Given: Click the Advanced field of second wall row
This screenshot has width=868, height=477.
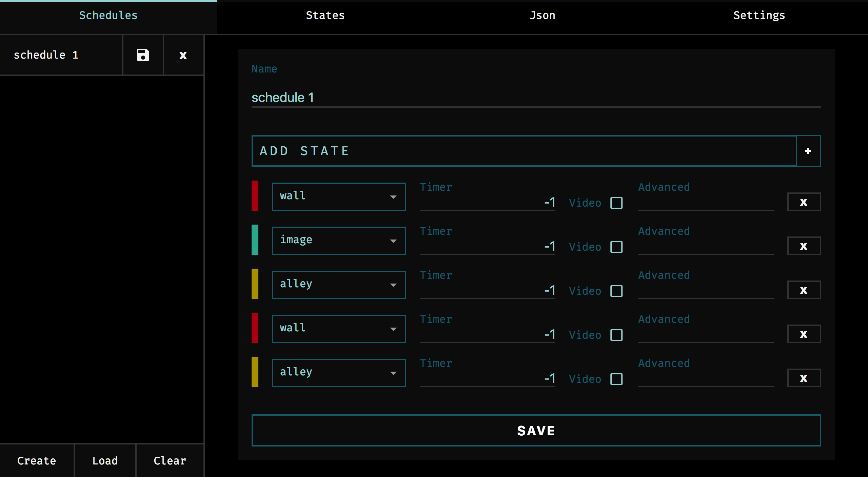Looking at the screenshot, I should [706, 335].
